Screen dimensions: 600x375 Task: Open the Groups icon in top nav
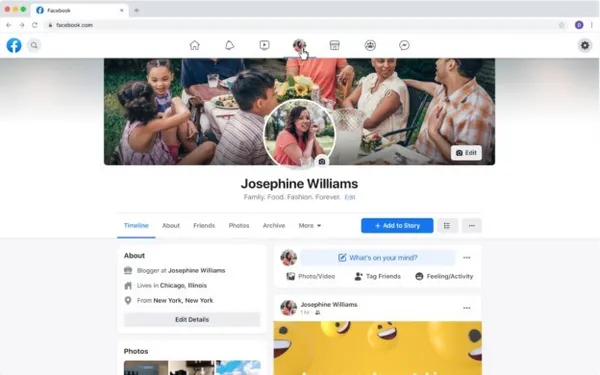click(370, 45)
